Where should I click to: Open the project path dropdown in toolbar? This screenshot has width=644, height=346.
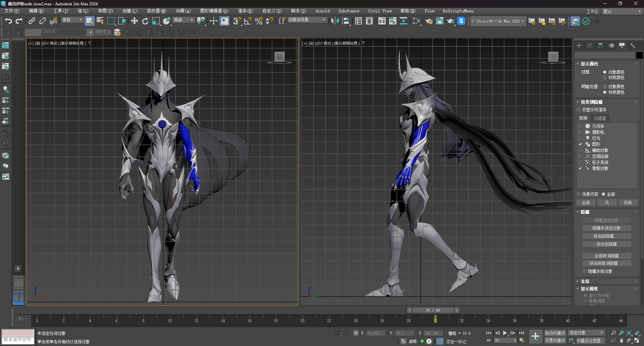pyautogui.click(x=498, y=21)
